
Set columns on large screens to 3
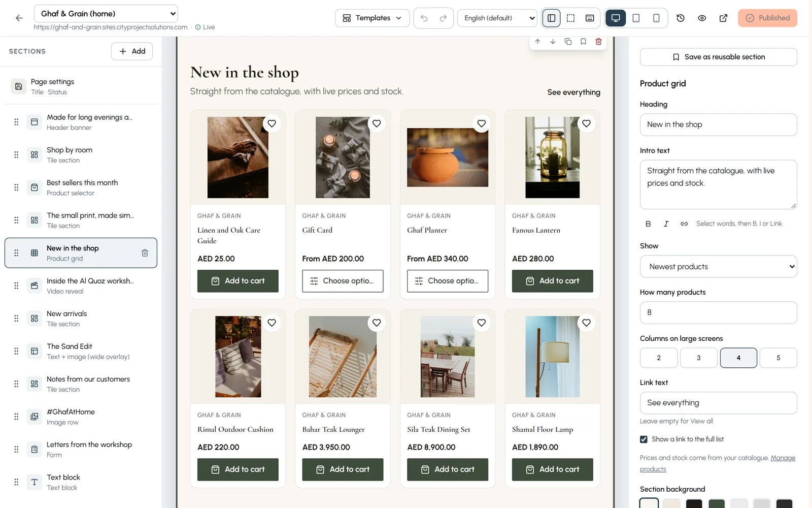point(698,358)
